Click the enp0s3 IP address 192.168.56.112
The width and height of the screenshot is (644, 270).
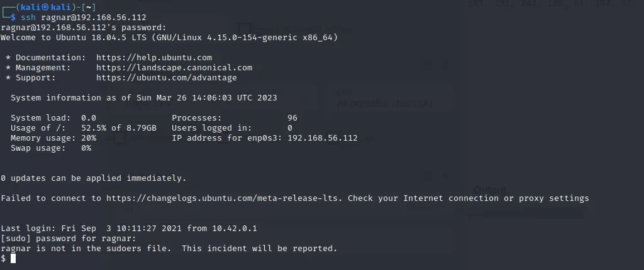coord(322,138)
